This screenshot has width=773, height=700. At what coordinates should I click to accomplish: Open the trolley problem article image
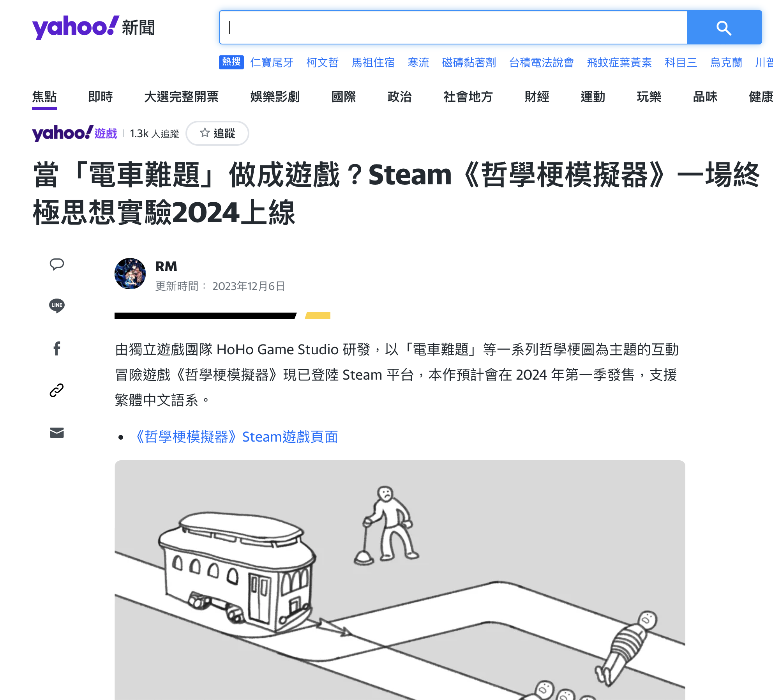[x=400, y=580]
